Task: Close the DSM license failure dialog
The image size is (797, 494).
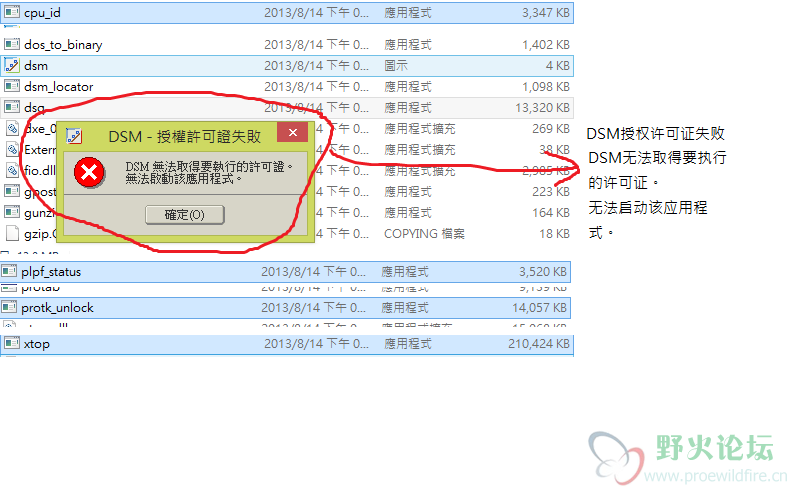Action: click(x=293, y=133)
